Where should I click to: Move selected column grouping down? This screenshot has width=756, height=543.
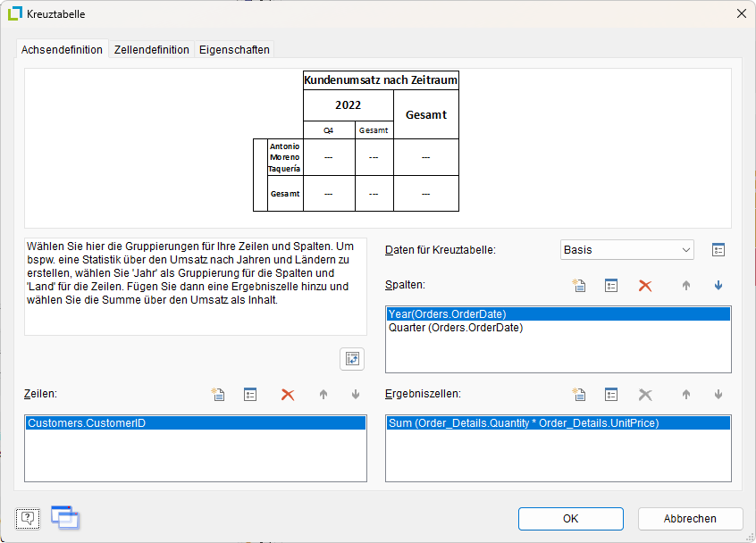click(718, 286)
